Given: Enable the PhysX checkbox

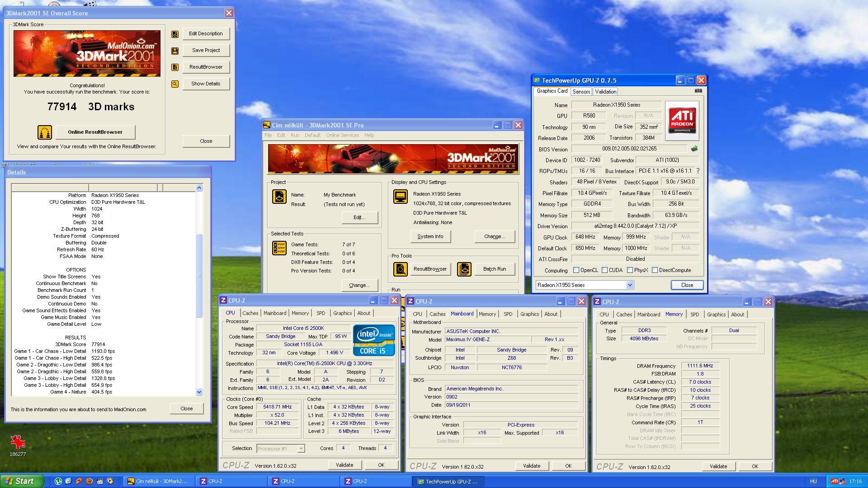Looking at the screenshot, I should 630,270.
